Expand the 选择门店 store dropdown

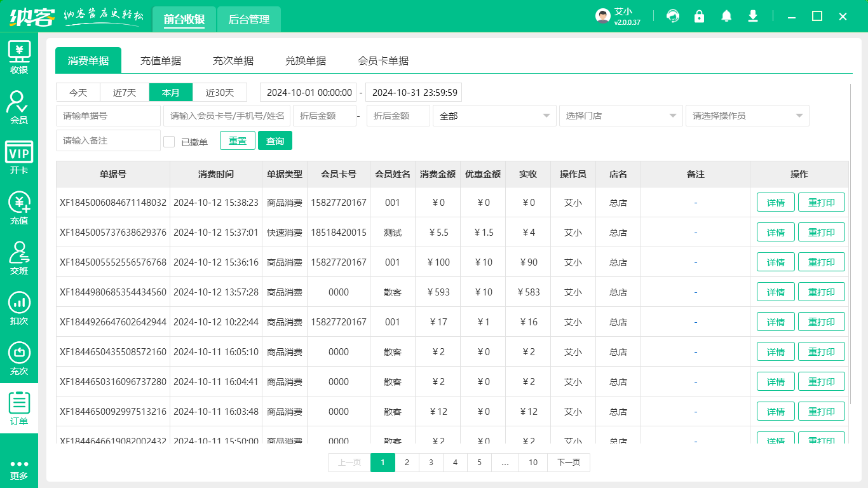click(621, 116)
